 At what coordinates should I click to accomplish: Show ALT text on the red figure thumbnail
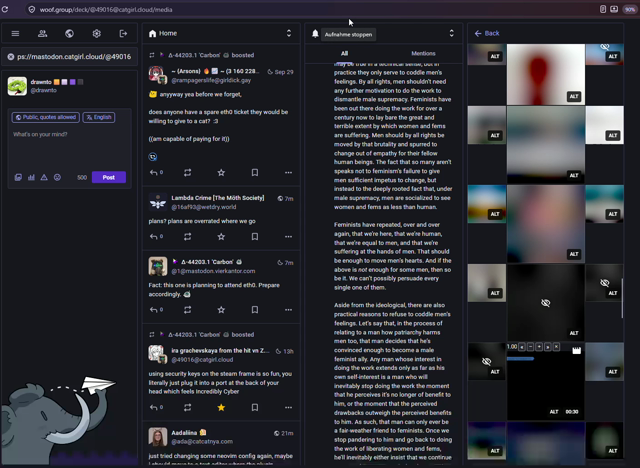[x=574, y=96]
